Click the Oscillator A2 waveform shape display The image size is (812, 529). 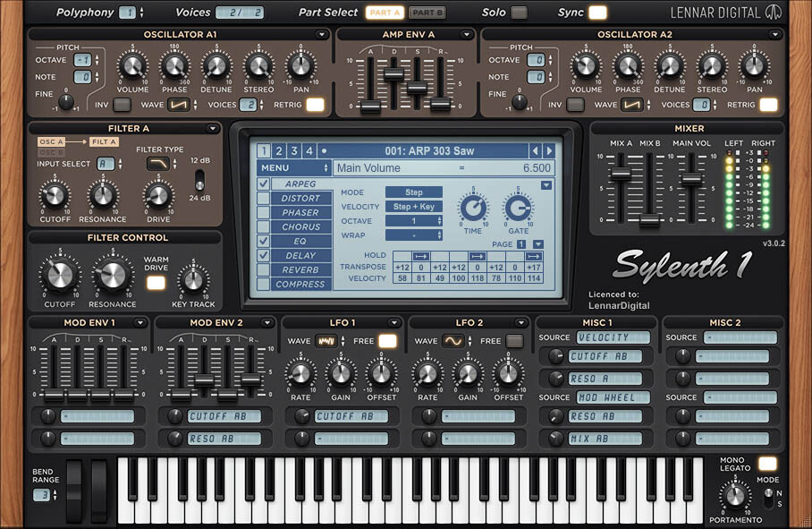coord(632,105)
